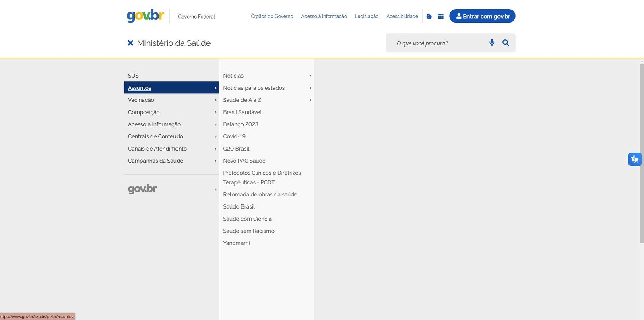This screenshot has width=644, height=320.
Task: Expand the gov.br sidebar submenu chevron
Action: pos(215,189)
